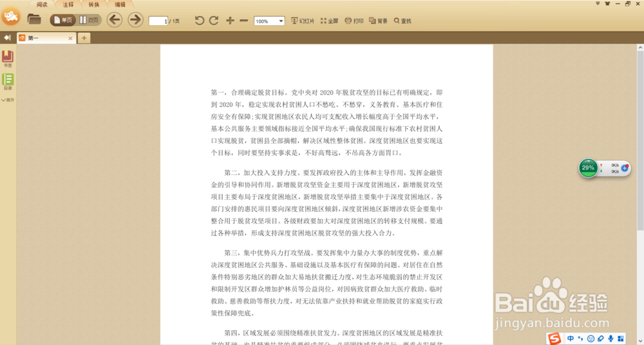
Task: Switch to double page (双页) view
Action: point(89,20)
